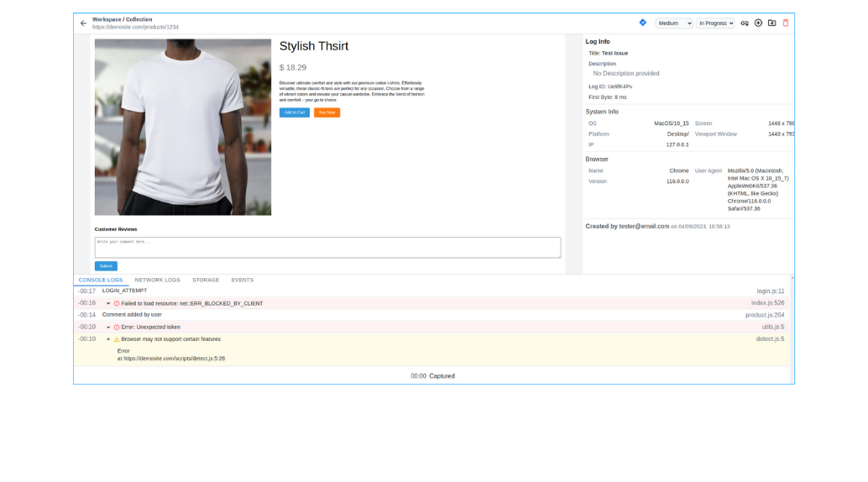Open the index.js:526 source link

point(767,303)
